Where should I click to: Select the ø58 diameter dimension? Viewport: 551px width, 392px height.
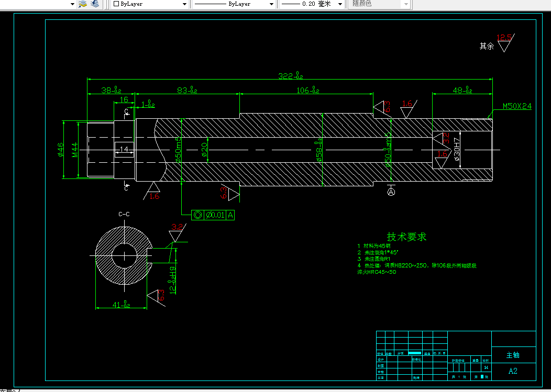[x=319, y=150]
